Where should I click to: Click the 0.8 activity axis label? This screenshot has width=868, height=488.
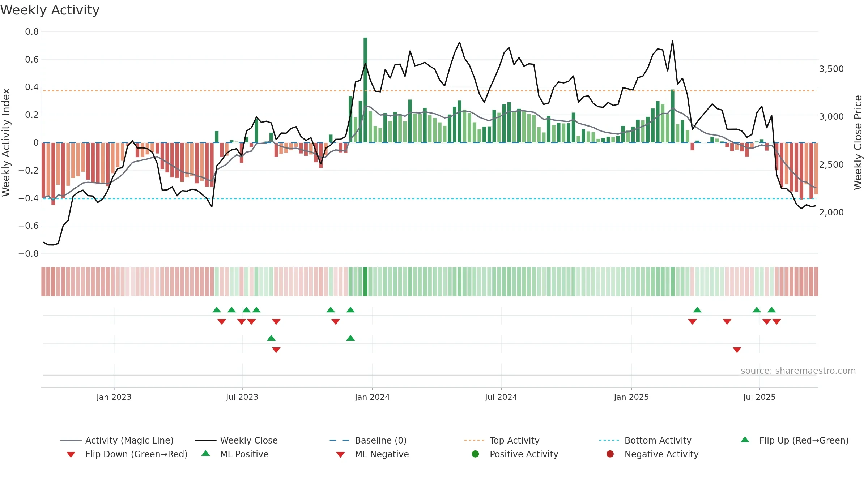point(32,32)
